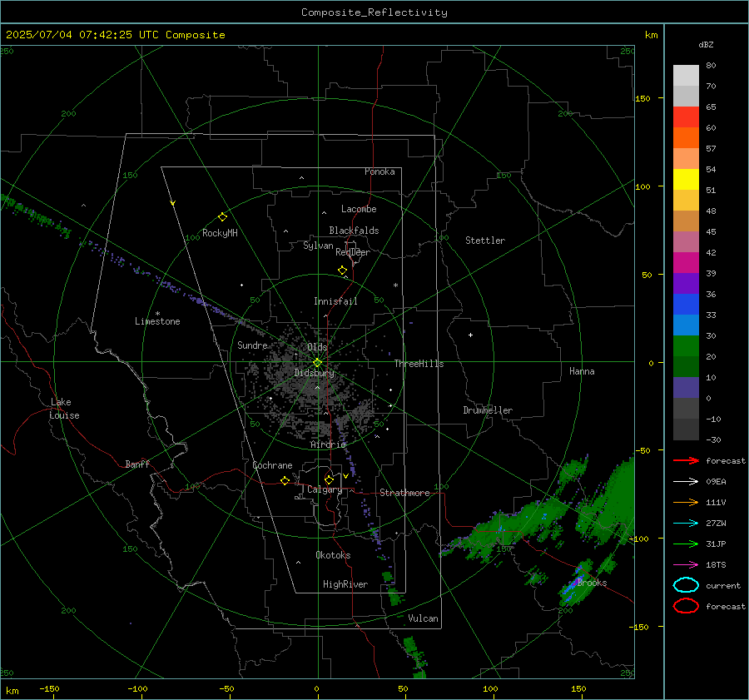Screen dimensions: 749x700
Task: Select the red 60-65 dBZ swatch
Action: 686,117
